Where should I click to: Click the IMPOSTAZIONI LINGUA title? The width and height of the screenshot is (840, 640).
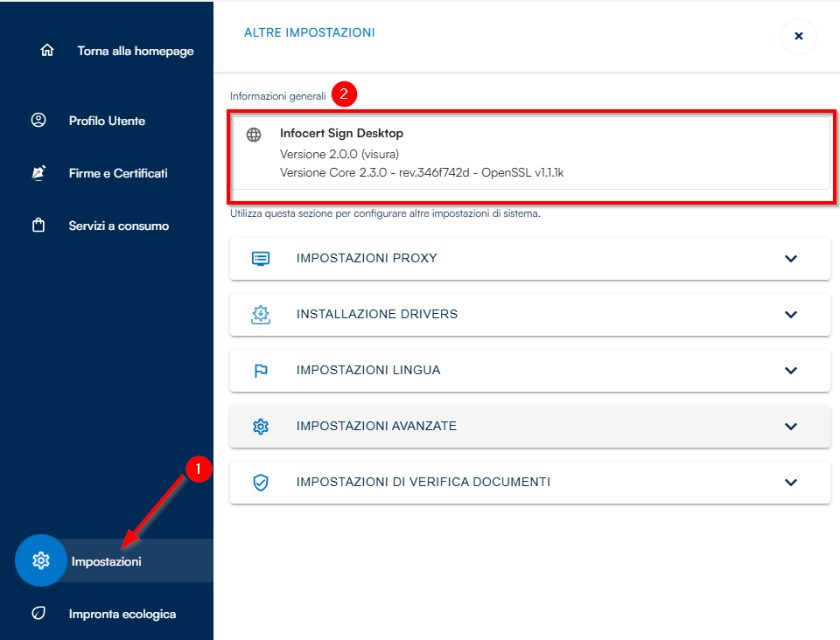point(368,371)
